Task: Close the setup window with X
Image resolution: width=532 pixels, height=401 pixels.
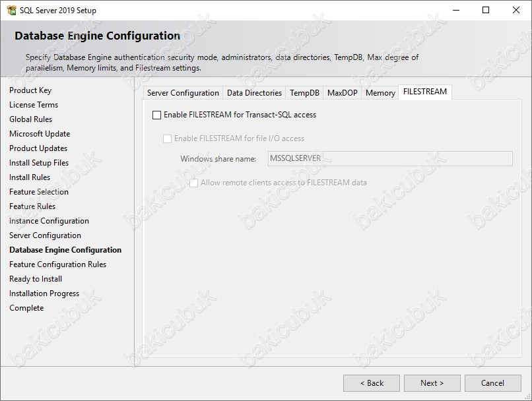Action: point(515,10)
